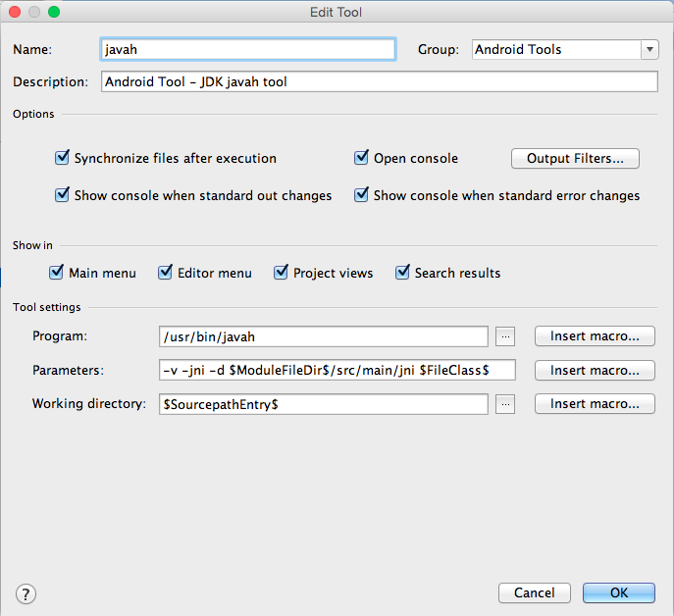Disable the Project views checkbox
Screen dimensions: 674x616
(x=282, y=273)
